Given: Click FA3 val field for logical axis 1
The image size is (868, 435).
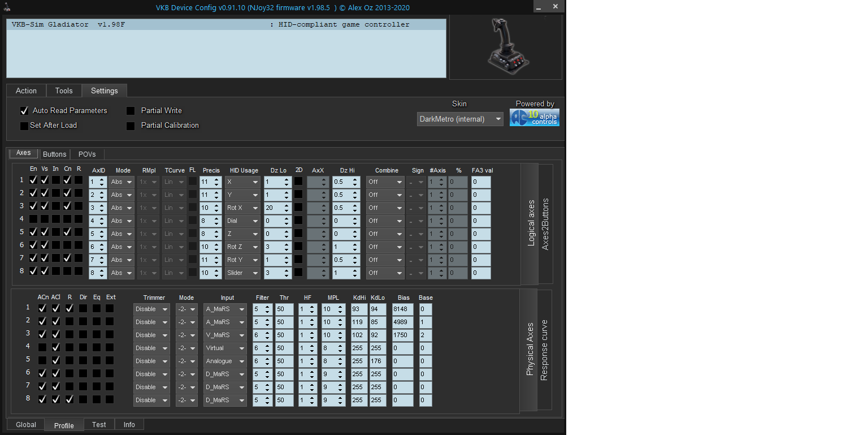Looking at the screenshot, I should 481,182.
